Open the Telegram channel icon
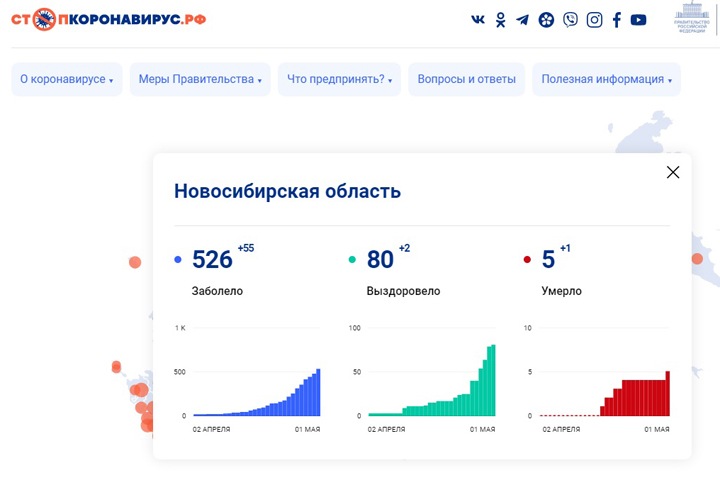The image size is (720, 480). coord(522,20)
